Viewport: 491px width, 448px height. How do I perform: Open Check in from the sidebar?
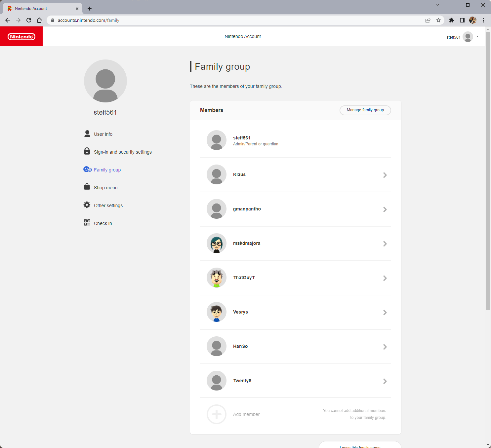pos(103,223)
